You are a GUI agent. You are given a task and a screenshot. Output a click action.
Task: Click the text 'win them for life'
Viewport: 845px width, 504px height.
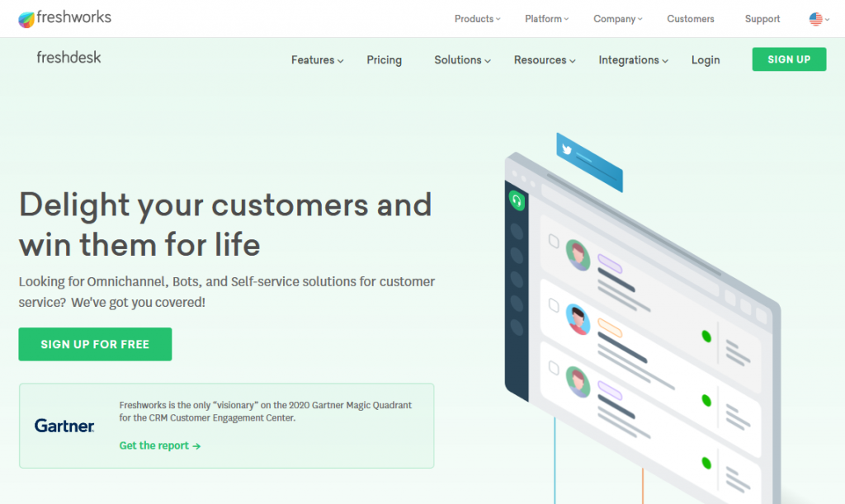[139, 245]
